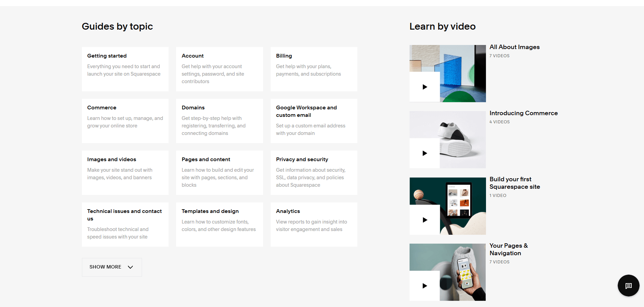644x307 pixels.
Task: Play the "All About Images" video
Action: pos(424,87)
